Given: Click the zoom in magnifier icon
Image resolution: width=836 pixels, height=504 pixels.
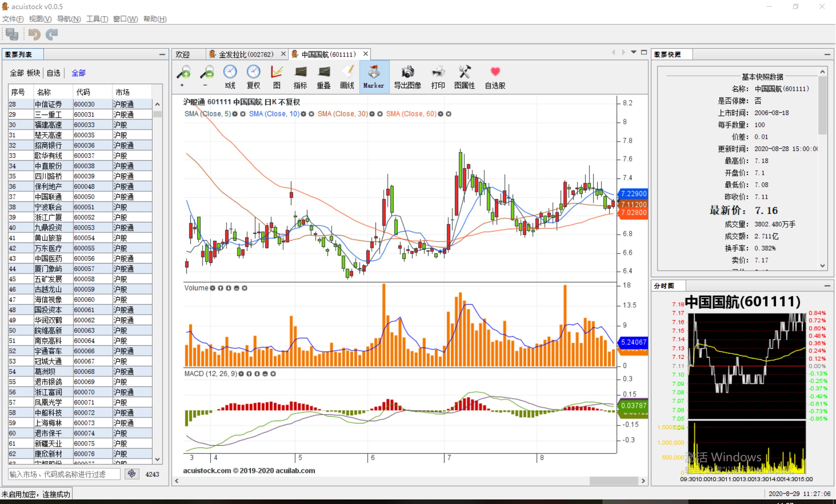Looking at the screenshot, I should pyautogui.click(x=184, y=72).
